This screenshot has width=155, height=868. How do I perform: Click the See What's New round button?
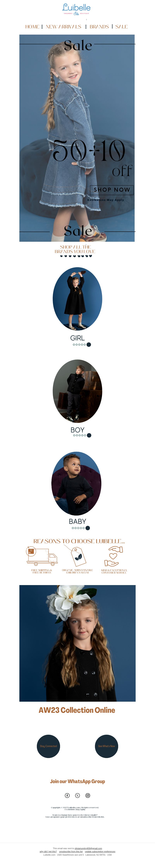pos(107,746)
